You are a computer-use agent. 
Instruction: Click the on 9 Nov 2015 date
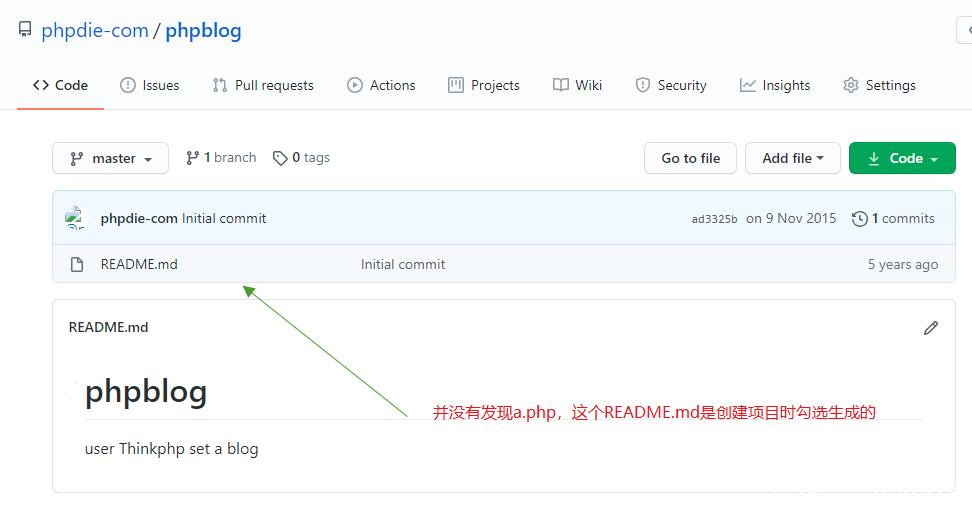[791, 218]
